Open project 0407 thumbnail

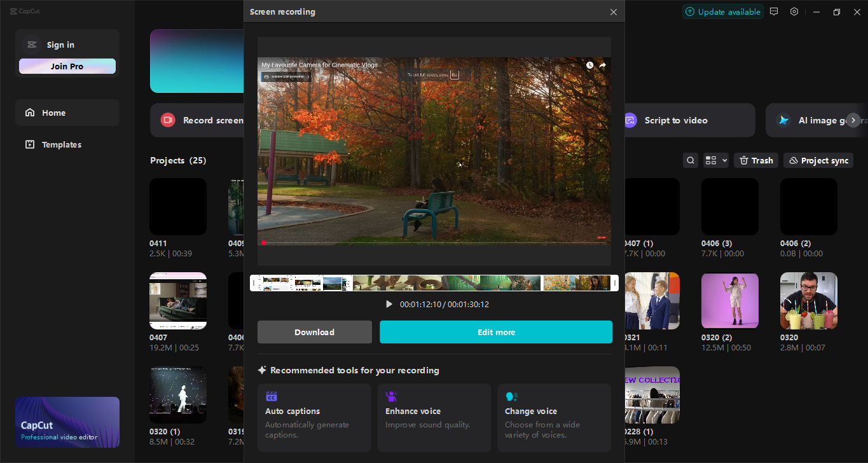click(178, 301)
